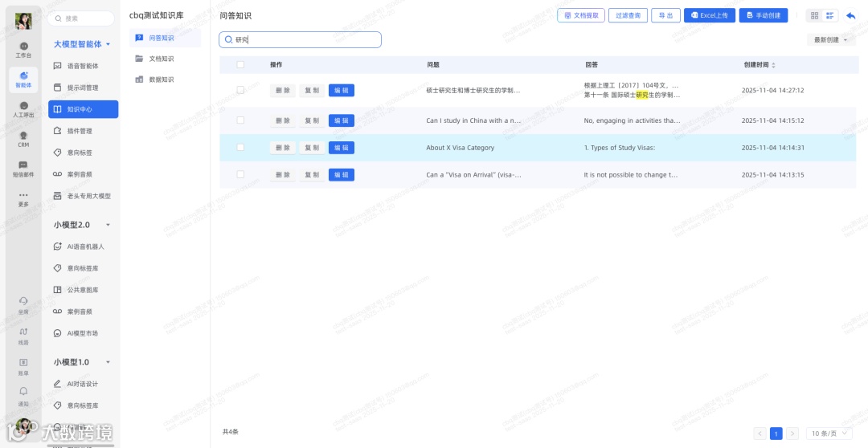Copy the 硕士研究生 row

tap(312, 90)
